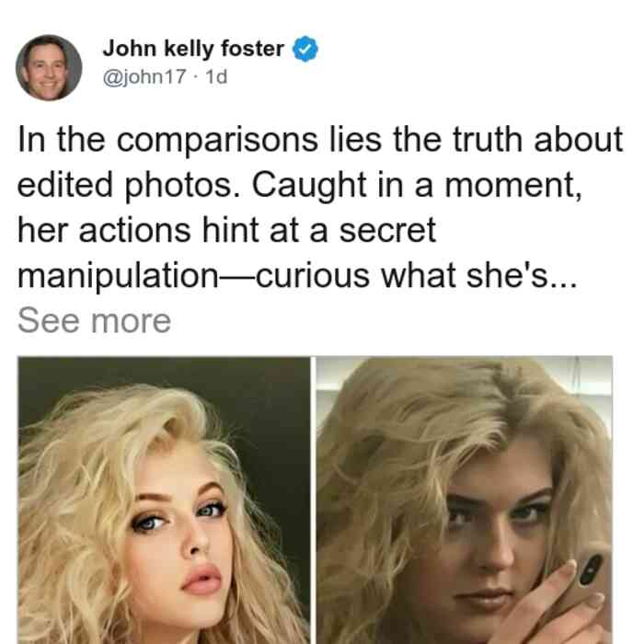
Task: Expand the post with See more
Action: click(x=94, y=321)
